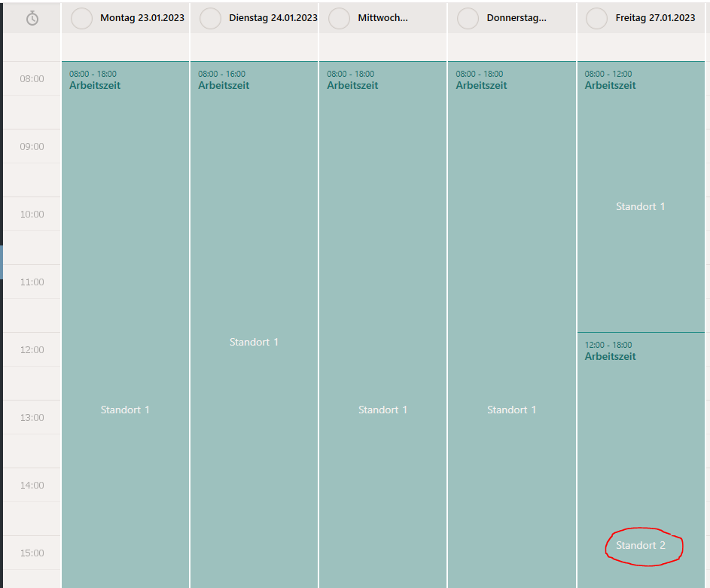Click the Montag 23.01.2023 column header
This screenshot has width=710, height=588.
click(x=126, y=18)
